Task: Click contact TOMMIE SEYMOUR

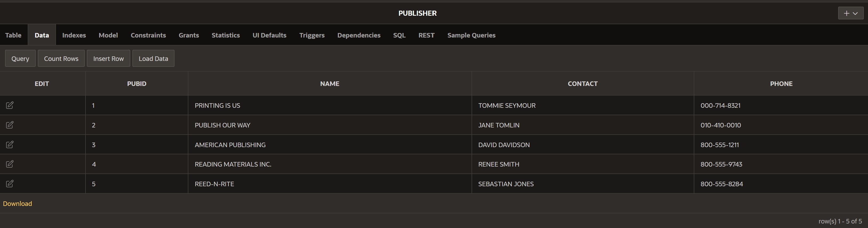Action: (507, 105)
